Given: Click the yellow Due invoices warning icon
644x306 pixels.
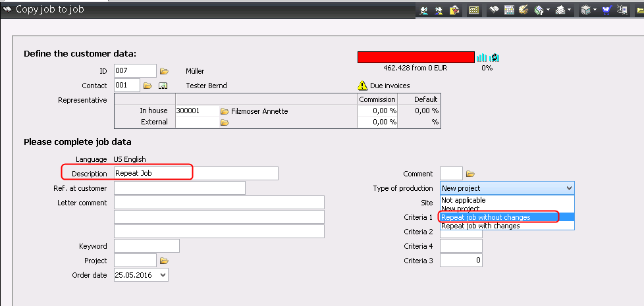Looking at the screenshot, I should pos(362,86).
